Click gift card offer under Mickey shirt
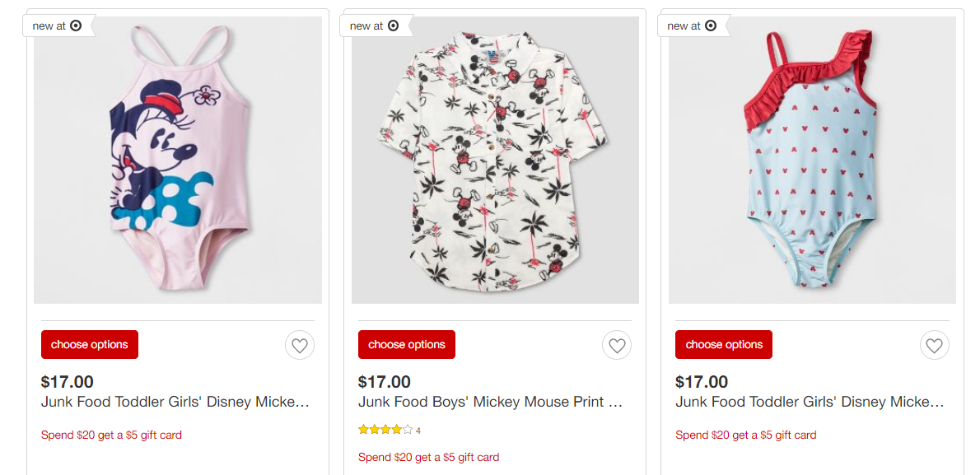The height and width of the screenshot is (475, 980). [428, 457]
